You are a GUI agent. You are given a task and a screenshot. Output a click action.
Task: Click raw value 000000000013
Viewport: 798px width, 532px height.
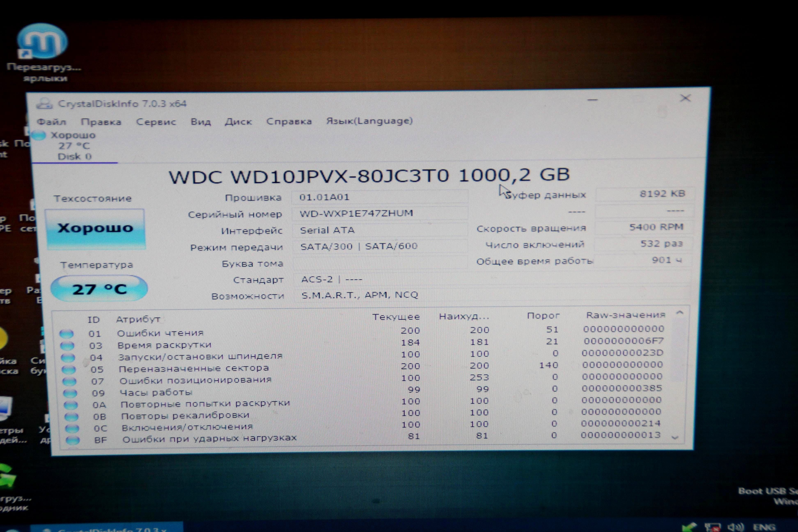(620, 435)
